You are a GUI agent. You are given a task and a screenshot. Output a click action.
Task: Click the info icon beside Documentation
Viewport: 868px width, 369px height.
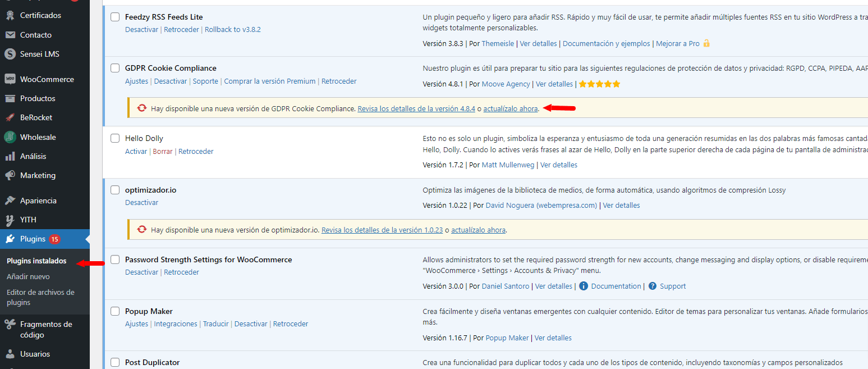(x=584, y=286)
